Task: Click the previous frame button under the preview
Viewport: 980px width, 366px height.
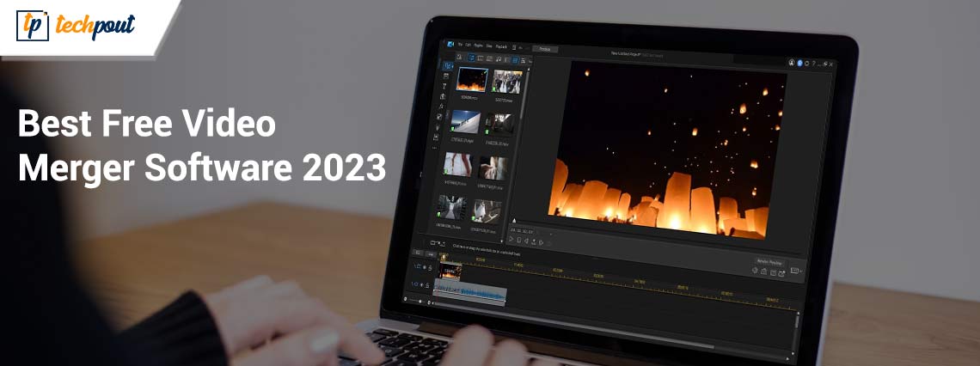Action: coord(526,241)
